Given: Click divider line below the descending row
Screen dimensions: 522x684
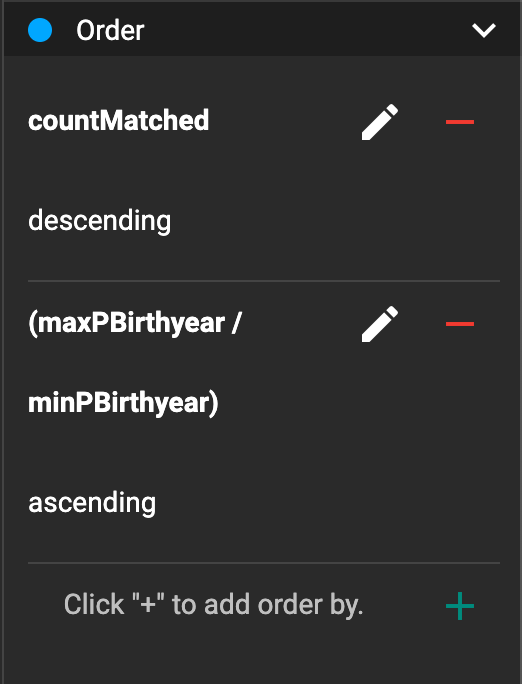Looking at the screenshot, I should point(264,281).
